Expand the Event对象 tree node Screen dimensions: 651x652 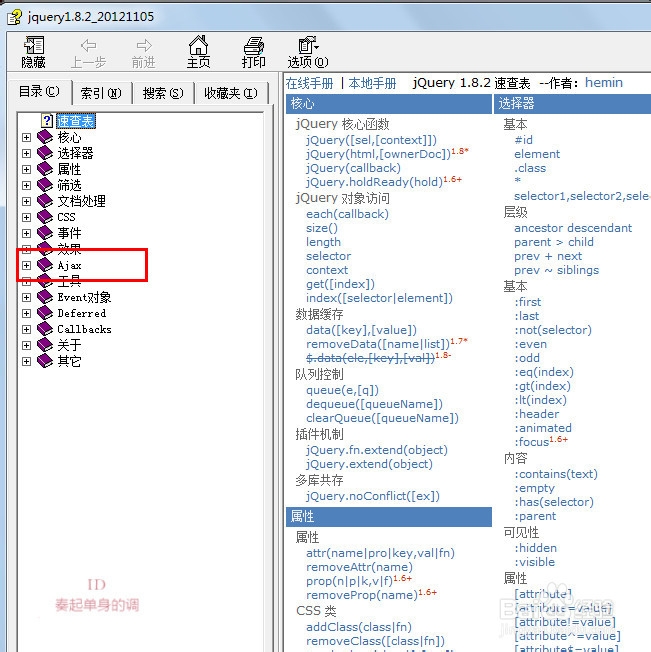coord(26,297)
